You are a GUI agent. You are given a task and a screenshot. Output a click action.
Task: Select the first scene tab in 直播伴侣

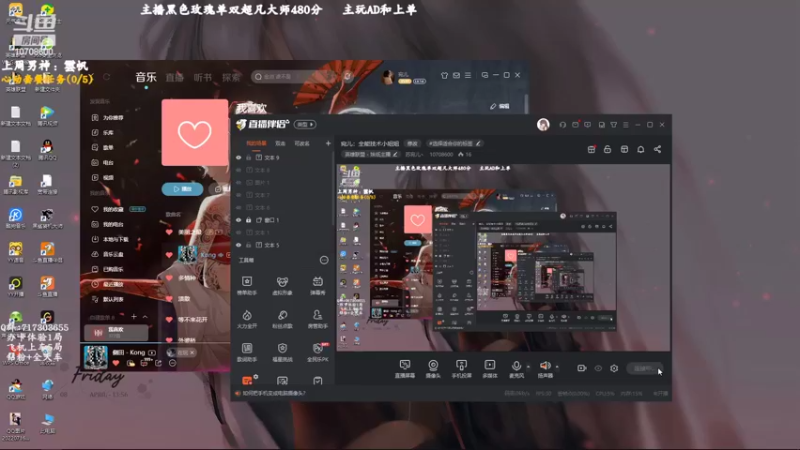257,143
